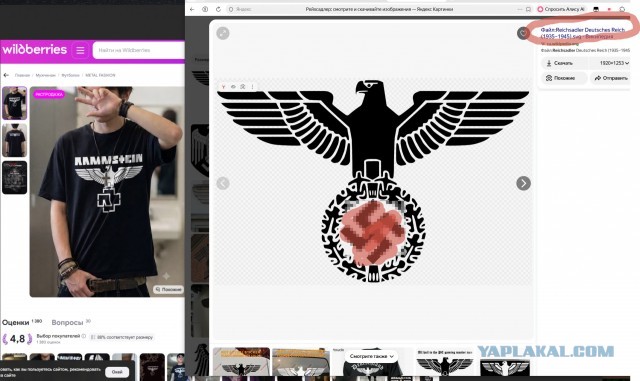Add the image to favorites with heart icon
The height and width of the screenshot is (381, 640).
523,33
